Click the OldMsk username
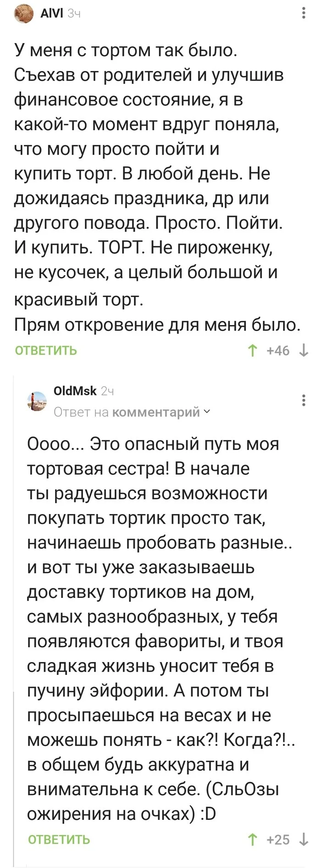 (75, 391)
